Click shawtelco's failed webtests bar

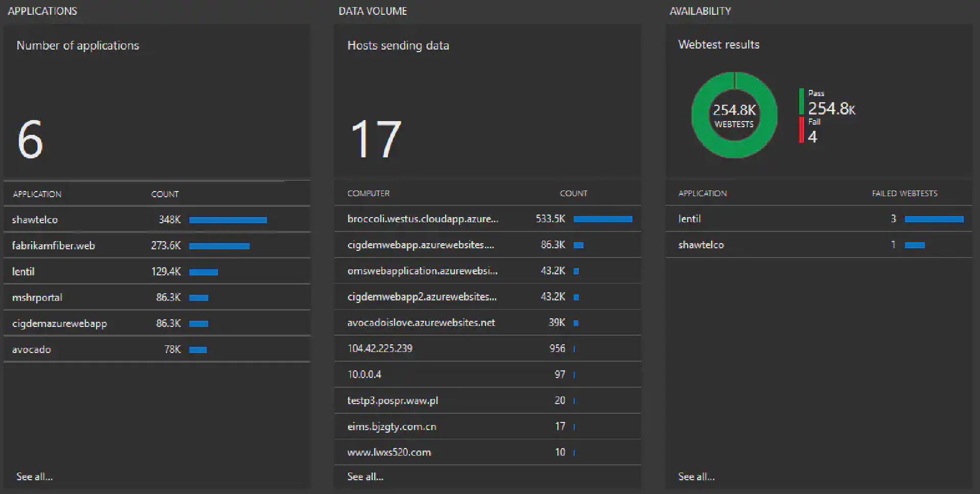tap(916, 245)
